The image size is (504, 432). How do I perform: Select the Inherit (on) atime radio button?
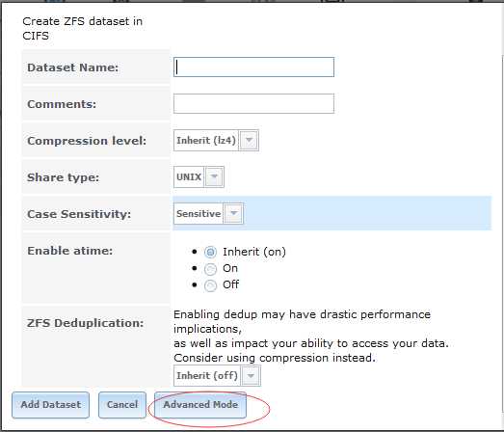click(x=210, y=252)
